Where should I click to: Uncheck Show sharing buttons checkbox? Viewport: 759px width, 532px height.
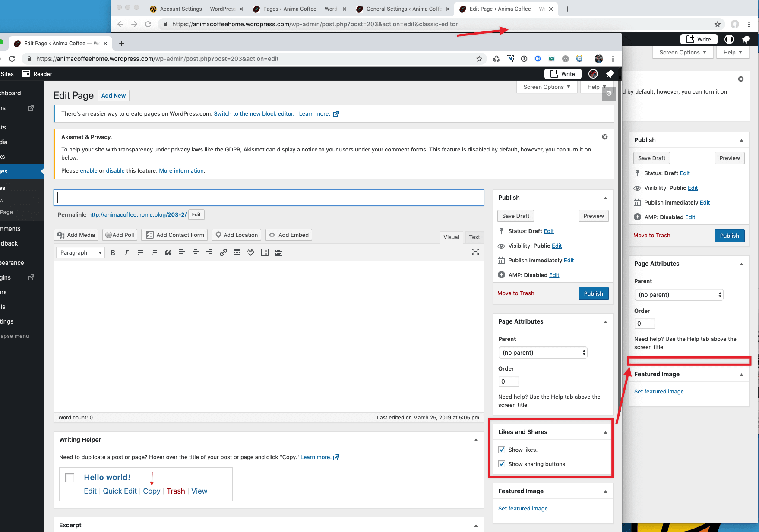click(502, 464)
